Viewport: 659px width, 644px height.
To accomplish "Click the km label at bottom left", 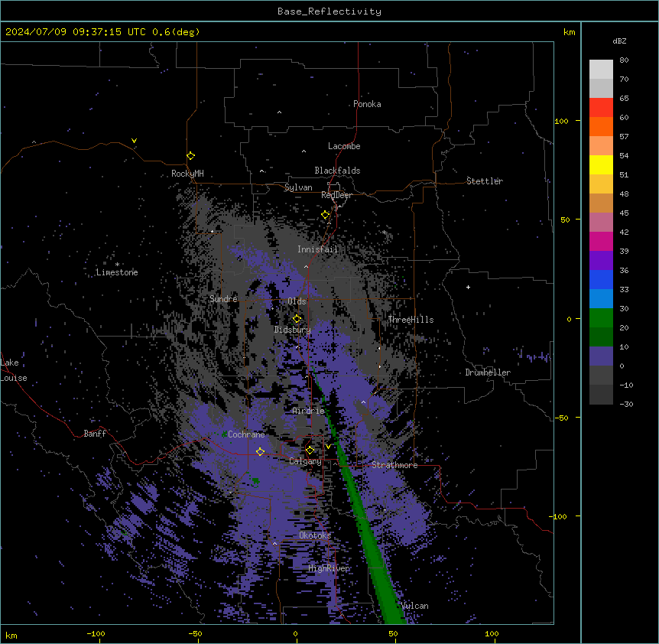I will point(11,635).
